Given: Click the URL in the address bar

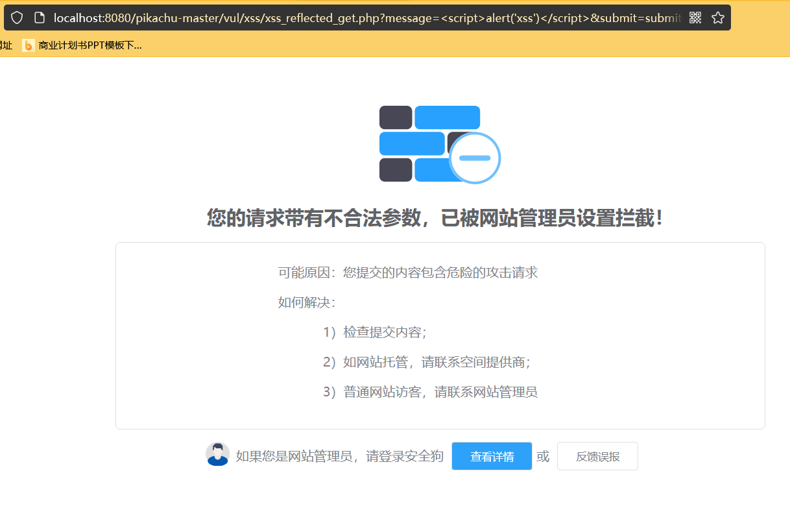Looking at the screenshot, I should click(x=367, y=18).
